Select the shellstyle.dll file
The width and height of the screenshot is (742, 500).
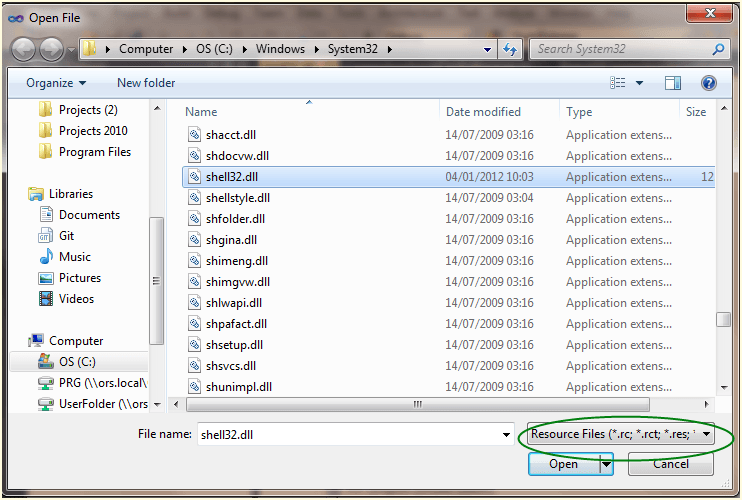(x=238, y=198)
